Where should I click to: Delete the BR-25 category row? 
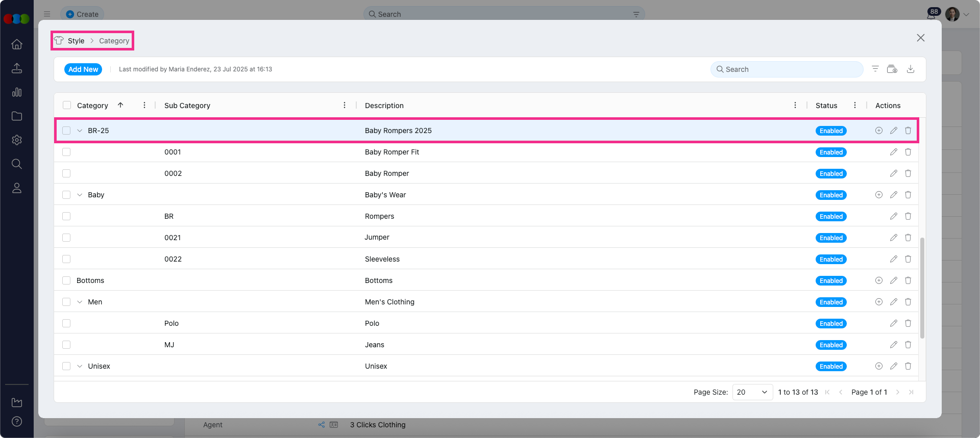pyautogui.click(x=908, y=131)
